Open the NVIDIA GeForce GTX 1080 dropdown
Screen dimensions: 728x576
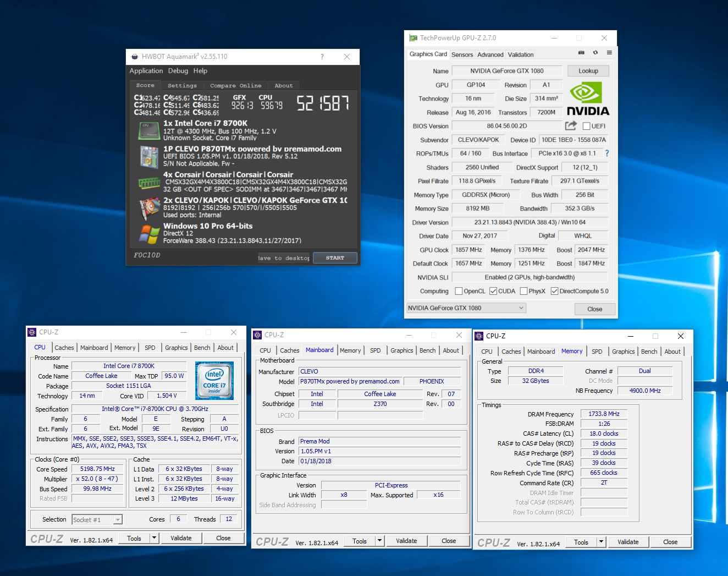coord(466,308)
